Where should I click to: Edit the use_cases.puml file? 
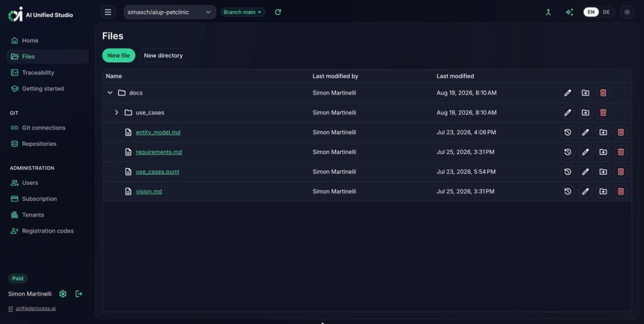pyautogui.click(x=585, y=172)
